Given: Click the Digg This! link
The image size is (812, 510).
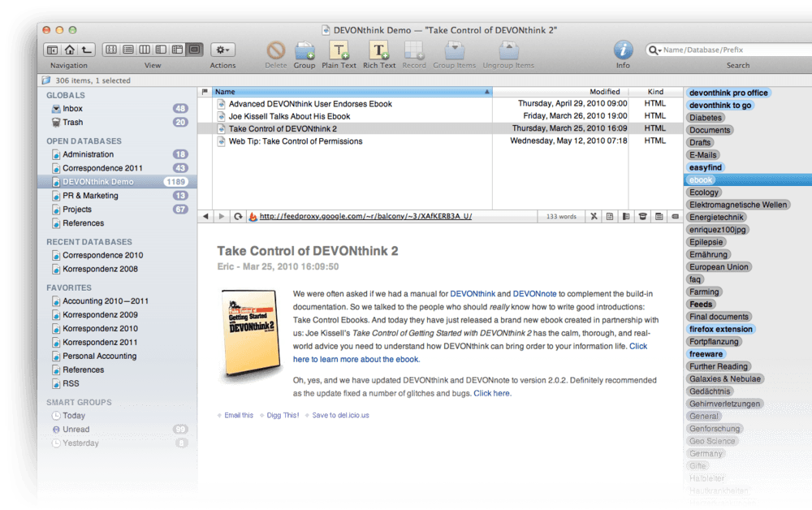Looking at the screenshot, I should click(283, 415).
